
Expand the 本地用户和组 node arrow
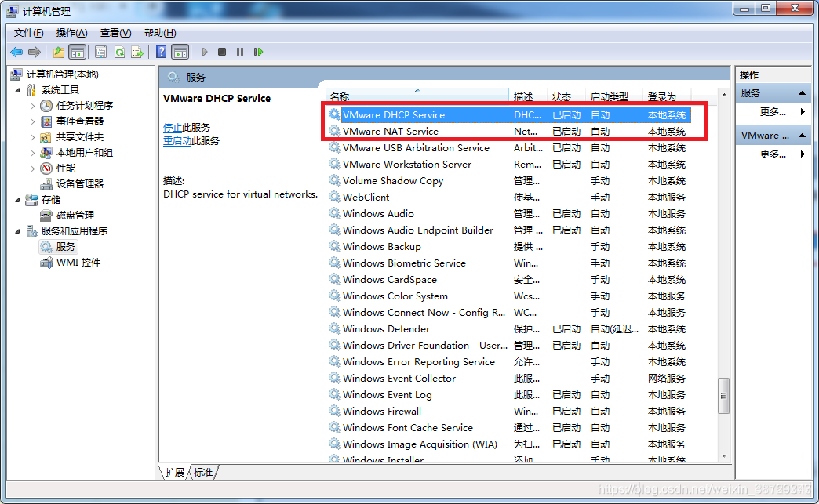point(32,153)
